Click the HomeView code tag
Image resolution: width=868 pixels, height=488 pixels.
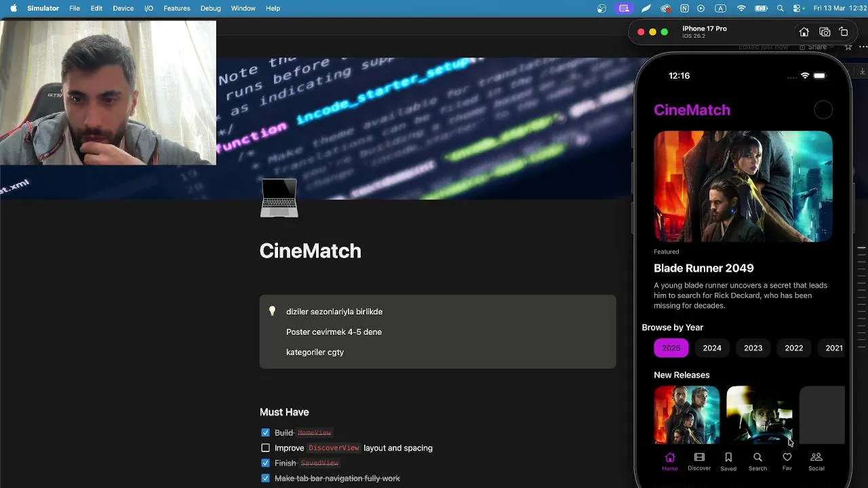tap(314, 432)
